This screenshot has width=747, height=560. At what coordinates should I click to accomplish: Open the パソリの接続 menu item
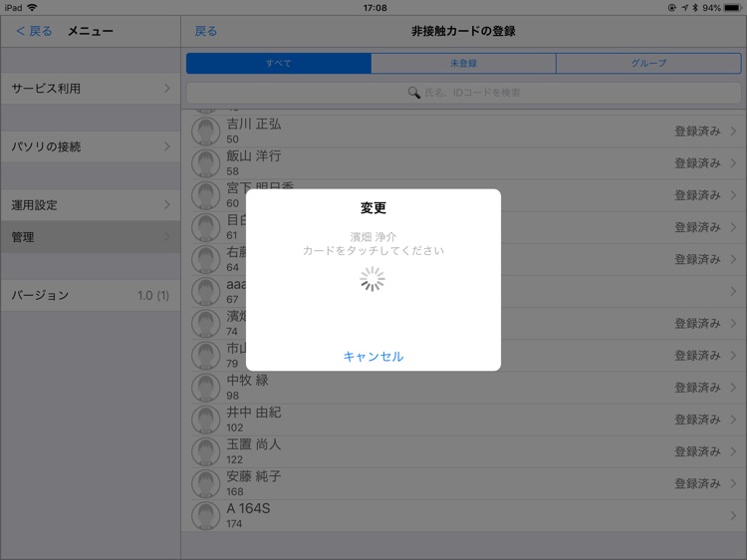click(x=91, y=146)
